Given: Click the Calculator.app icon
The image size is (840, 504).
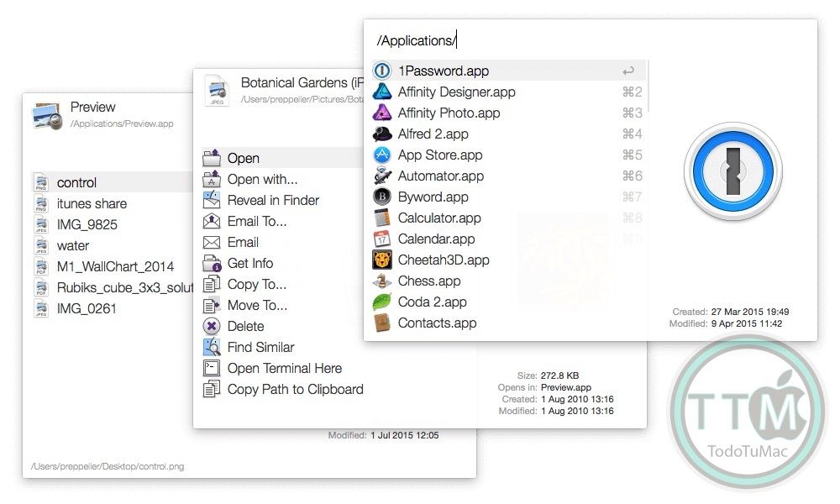Looking at the screenshot, I should coord(382,218).
